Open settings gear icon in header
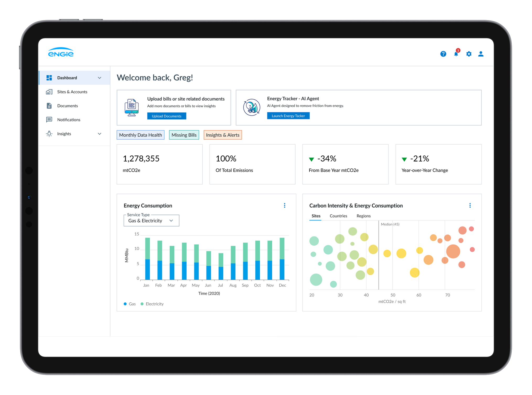This screenshot has height=395, width=532. (469, 54)
